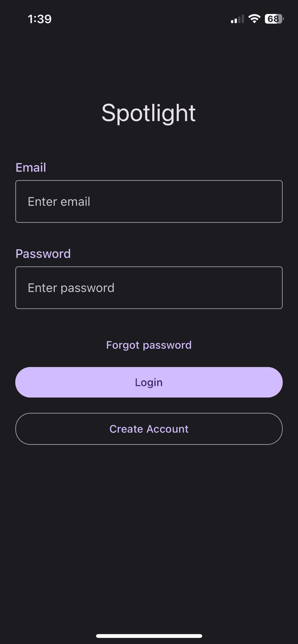Place cursor in the password text box
The width and height of the screenshot is (298, 644).
tap(186, 287)
